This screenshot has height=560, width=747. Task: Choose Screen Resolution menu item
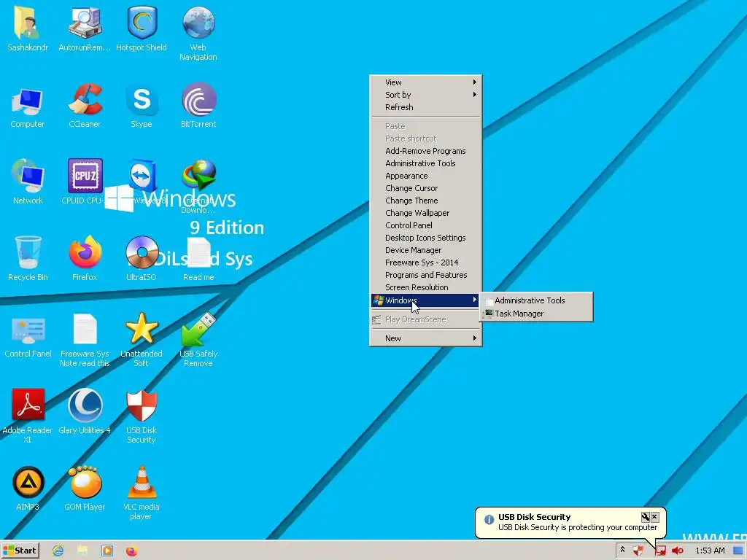click(x=425, y=287)
